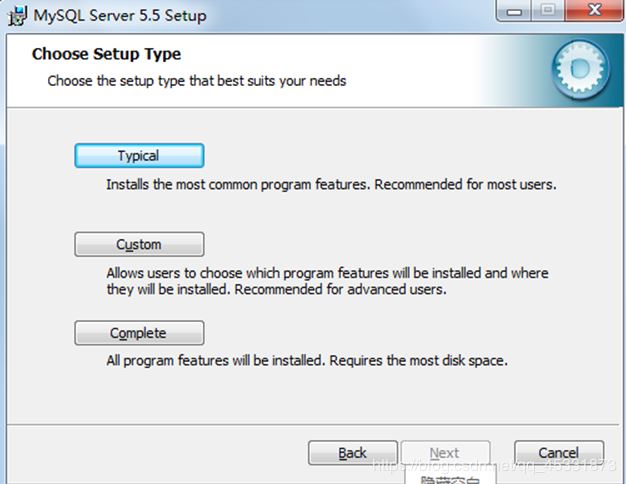Image resolution: width=626 pixels, height=484 pixels.
Task: Click the MySQL installer icon in title bar
Action: [x=16, y=16]
